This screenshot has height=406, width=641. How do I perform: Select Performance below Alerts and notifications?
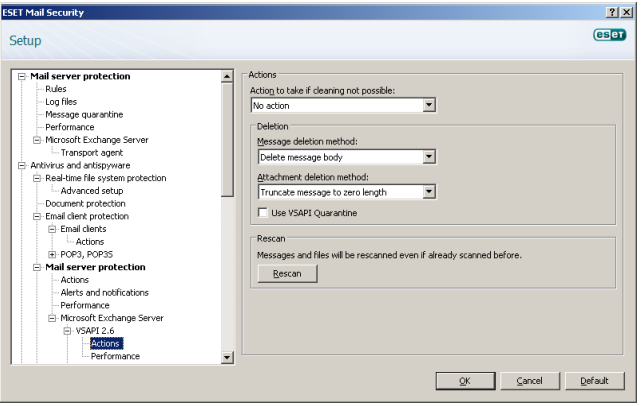pyautogui.click(x=85, y=306)
